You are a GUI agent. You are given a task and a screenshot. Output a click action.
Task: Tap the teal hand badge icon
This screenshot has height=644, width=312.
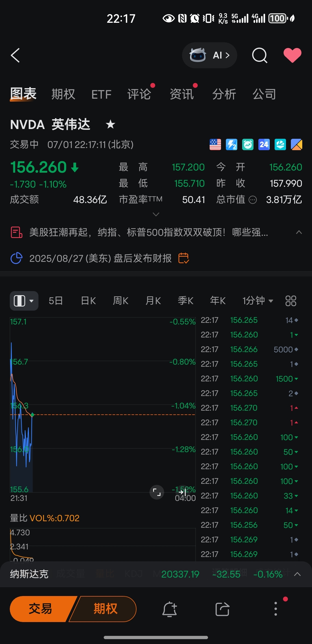tap(280, 144)
